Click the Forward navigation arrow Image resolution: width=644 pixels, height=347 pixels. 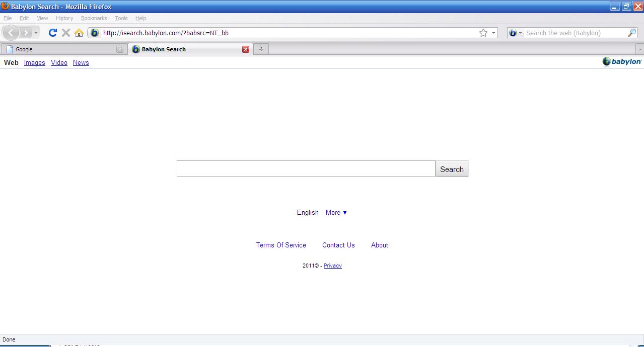pos(26,33)
